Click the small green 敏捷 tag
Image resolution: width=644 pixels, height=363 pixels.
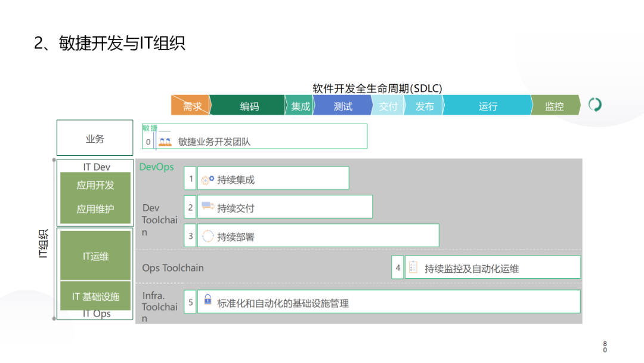click(150, 128)
